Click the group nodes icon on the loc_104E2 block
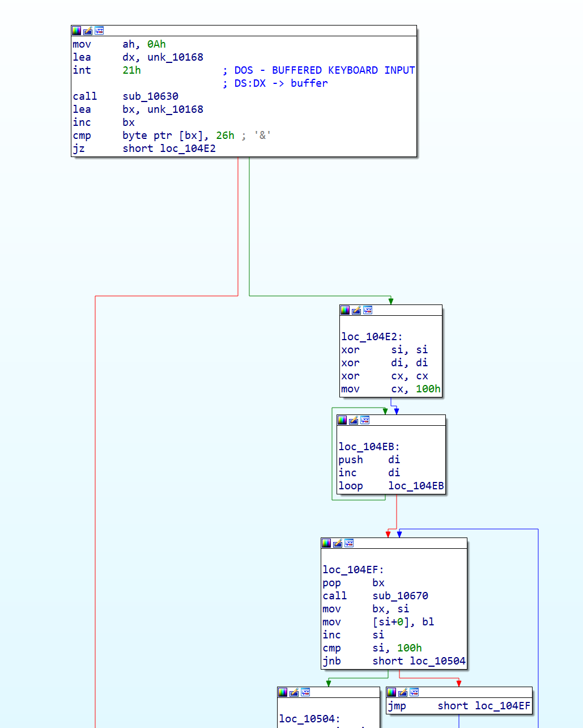583x728 pixels. tap(368, 310)
